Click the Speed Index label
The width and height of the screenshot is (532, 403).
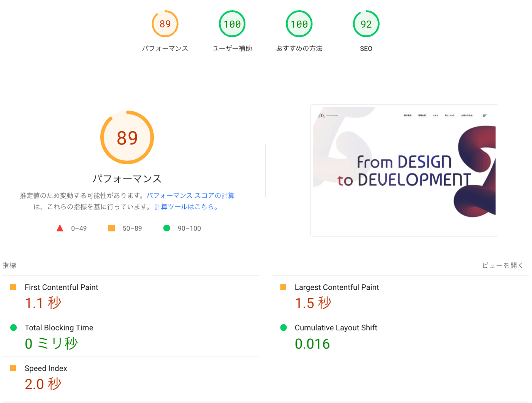pyautogui.click(x=46, y=368)
